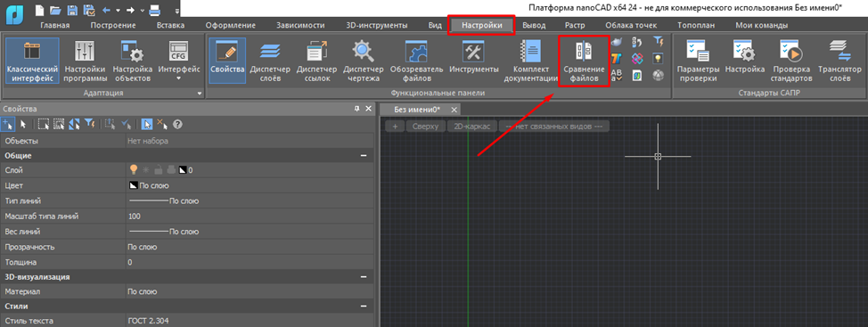Open Диспетчер чертежа panel
Screen dimensions: 868x327
point(363,61)
